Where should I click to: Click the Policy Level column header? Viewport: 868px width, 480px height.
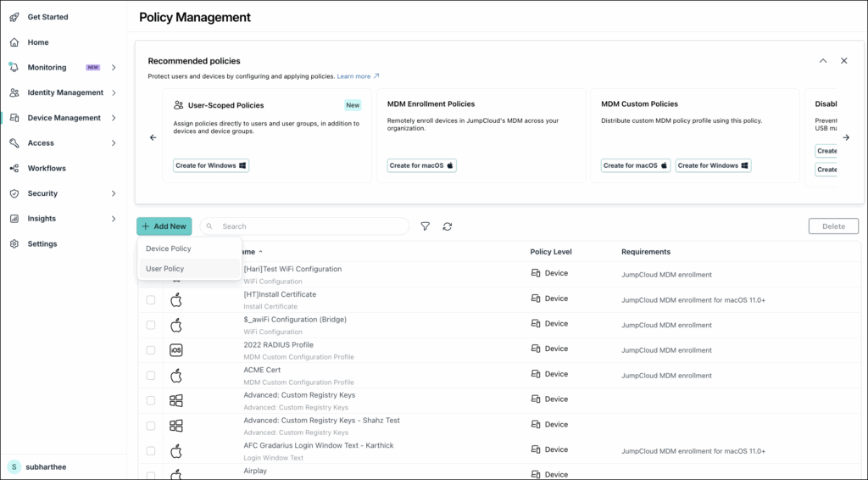(x=551, y=252)
